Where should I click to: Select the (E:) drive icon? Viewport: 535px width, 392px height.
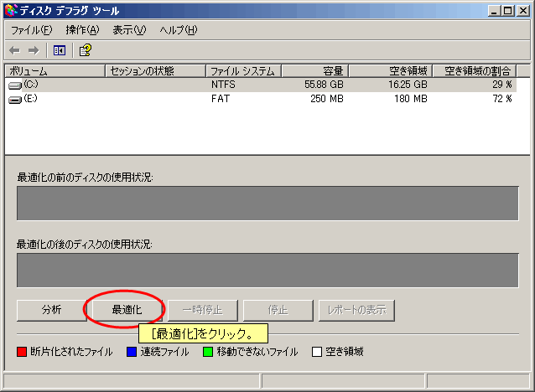coord(14,100)
